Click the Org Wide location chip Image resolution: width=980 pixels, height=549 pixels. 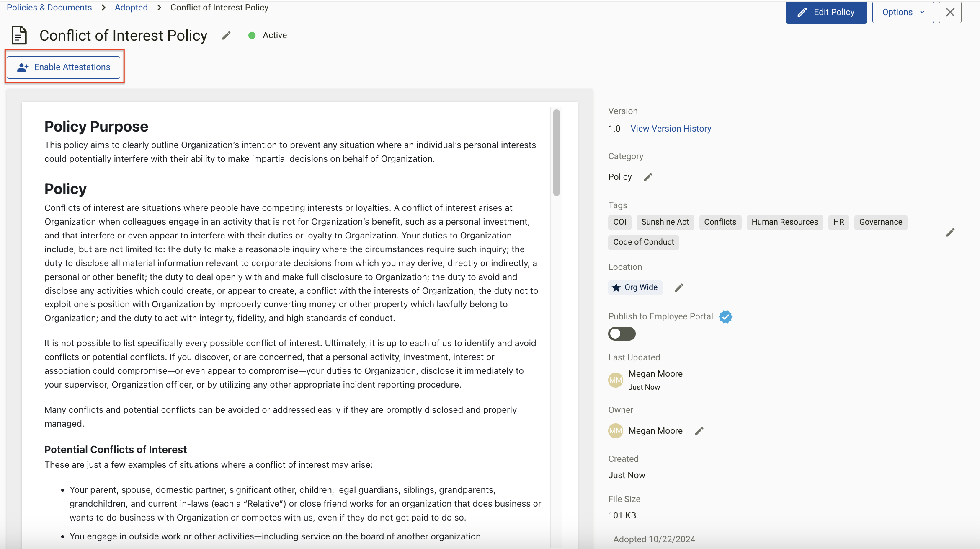click(x=635, y=287)
